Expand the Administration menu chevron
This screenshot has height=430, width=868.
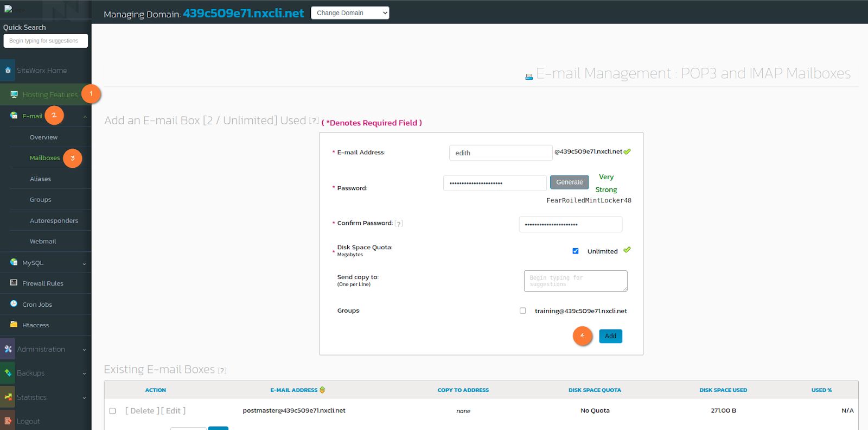[x=84, y=350]
